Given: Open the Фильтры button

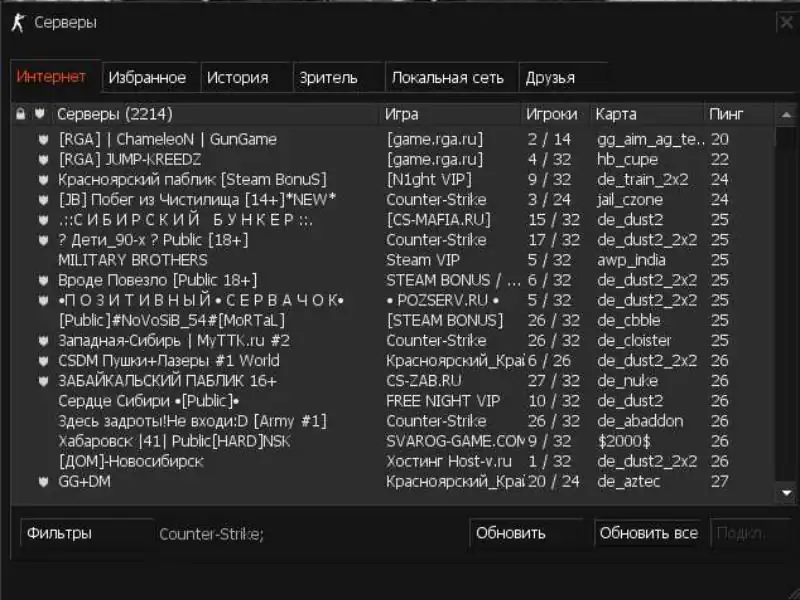Looking at the screenshot, I should click(87, 533).
